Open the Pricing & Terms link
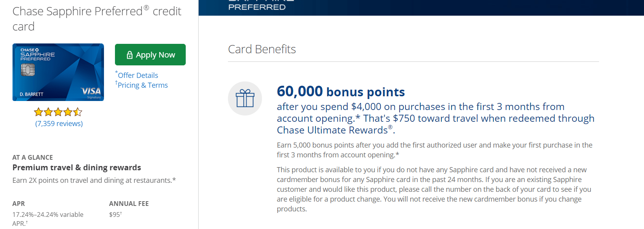644x229 pixels. pos(142,85)
